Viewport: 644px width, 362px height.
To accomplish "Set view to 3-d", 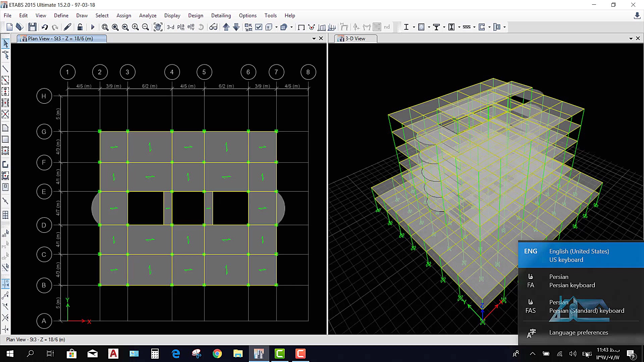I will point(170,27).
